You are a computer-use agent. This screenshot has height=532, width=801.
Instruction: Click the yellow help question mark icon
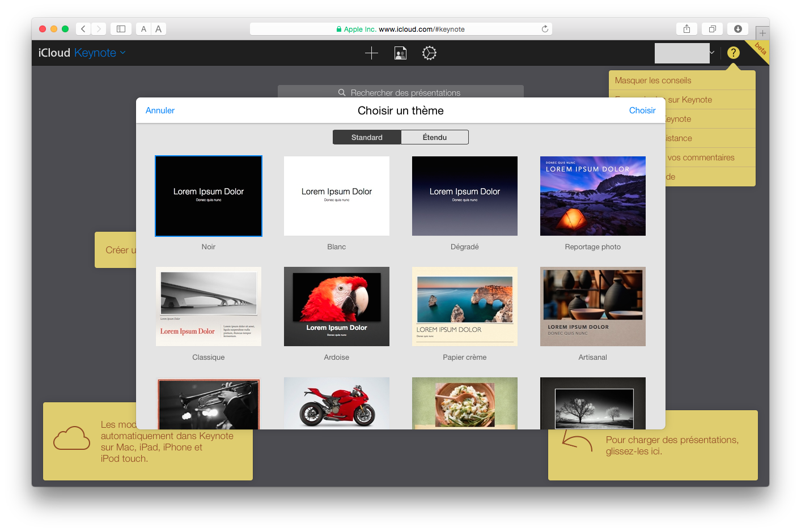(733, 53)
